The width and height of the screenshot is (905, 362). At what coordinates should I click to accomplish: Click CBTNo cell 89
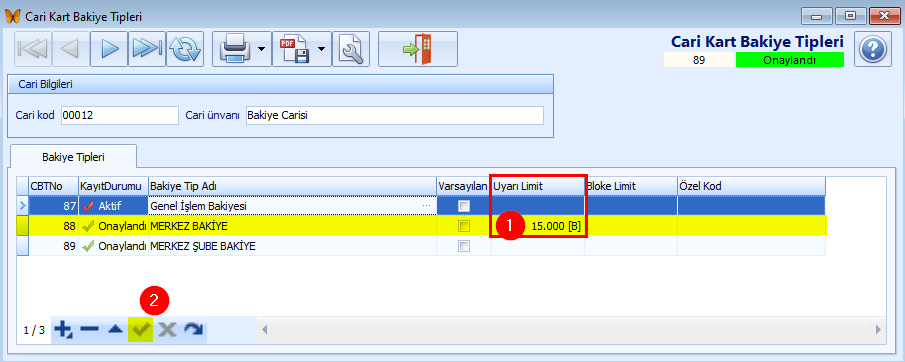coord(53,246)
